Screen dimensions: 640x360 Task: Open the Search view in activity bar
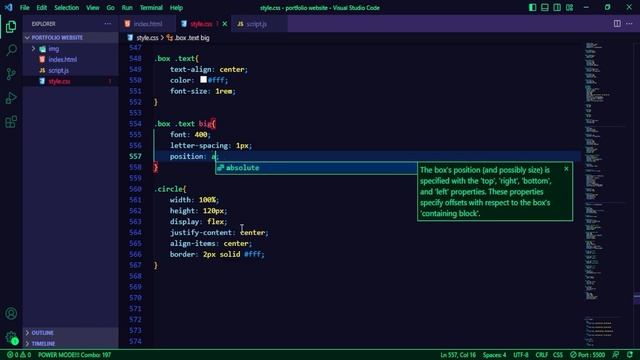click(x=11, y=50)
